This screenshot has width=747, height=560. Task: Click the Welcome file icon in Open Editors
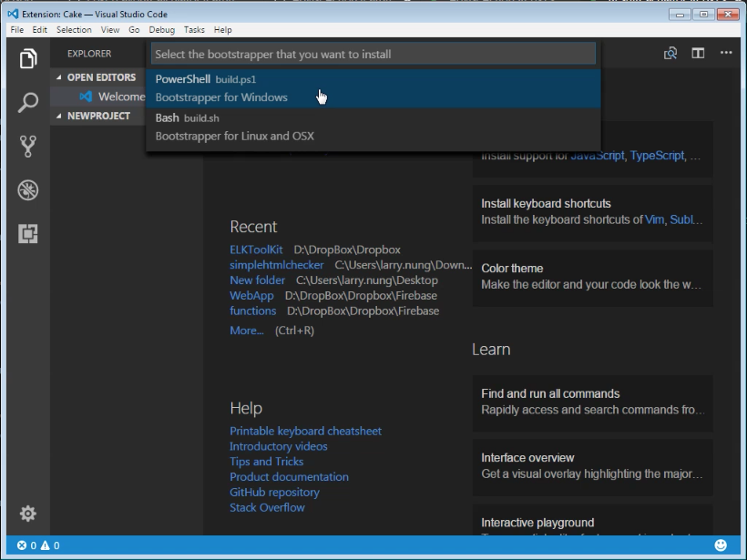(x=86, y=97)
